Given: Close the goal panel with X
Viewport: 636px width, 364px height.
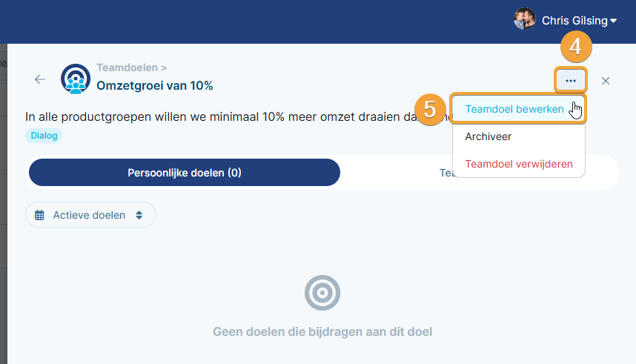Looking at the screenshot, I should coord(606,81).
